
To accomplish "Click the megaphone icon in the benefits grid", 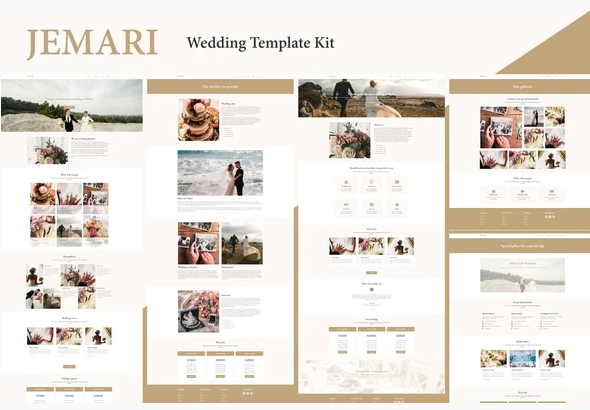I will click(x=346, y=205).
